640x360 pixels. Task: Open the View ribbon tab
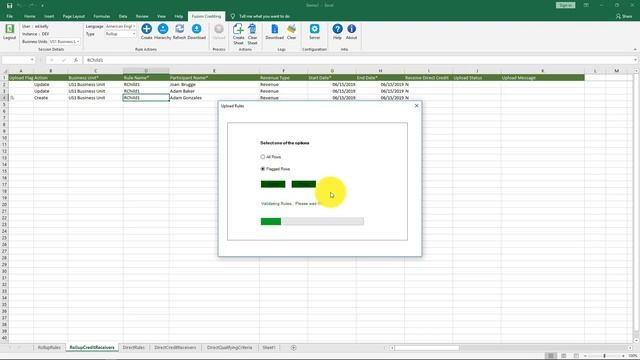click(x=161, y=16)
